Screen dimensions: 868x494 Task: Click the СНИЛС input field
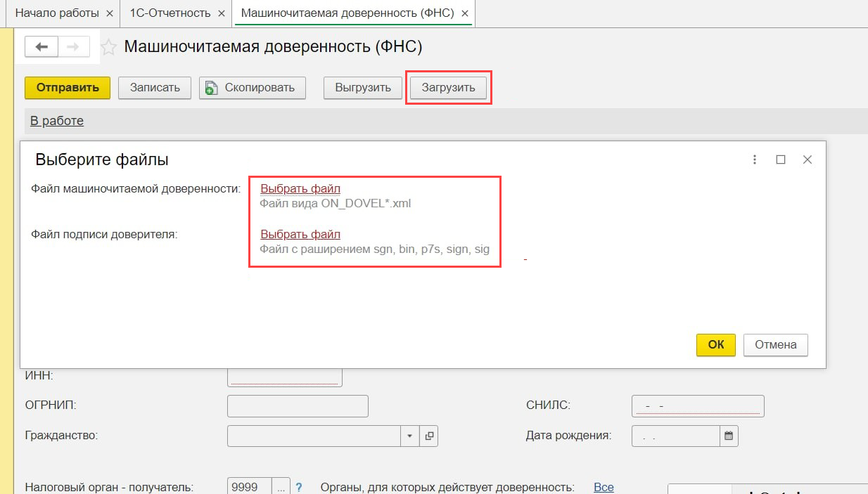click(698, 406)
